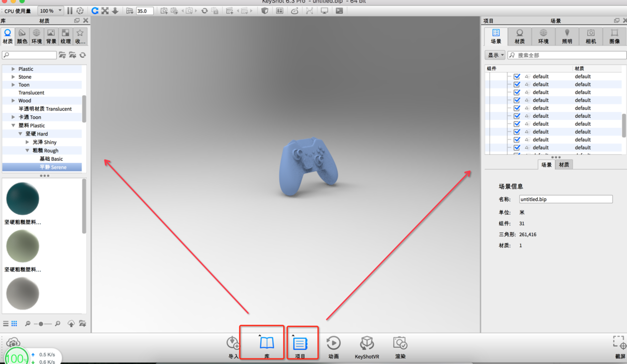The image size is (627, 364).
Task: Open the CPU usage 100% dropdown
Action: [51, 11]
